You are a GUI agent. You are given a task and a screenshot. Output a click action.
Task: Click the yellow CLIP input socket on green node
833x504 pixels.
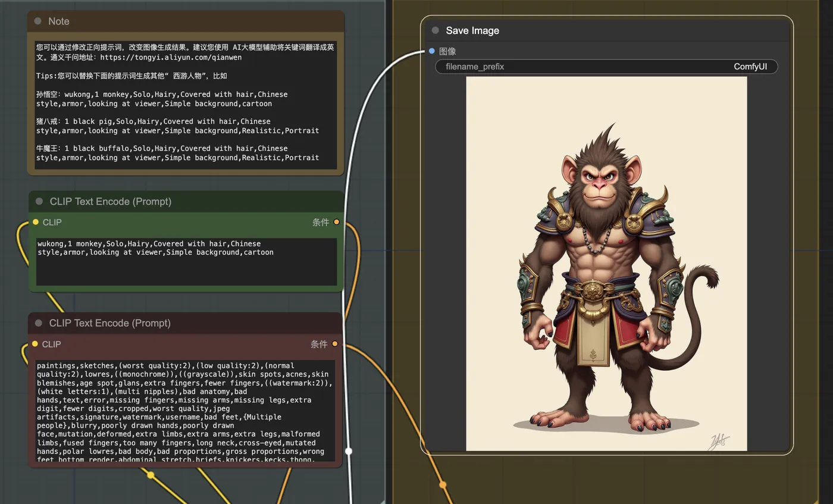(36, 222)
